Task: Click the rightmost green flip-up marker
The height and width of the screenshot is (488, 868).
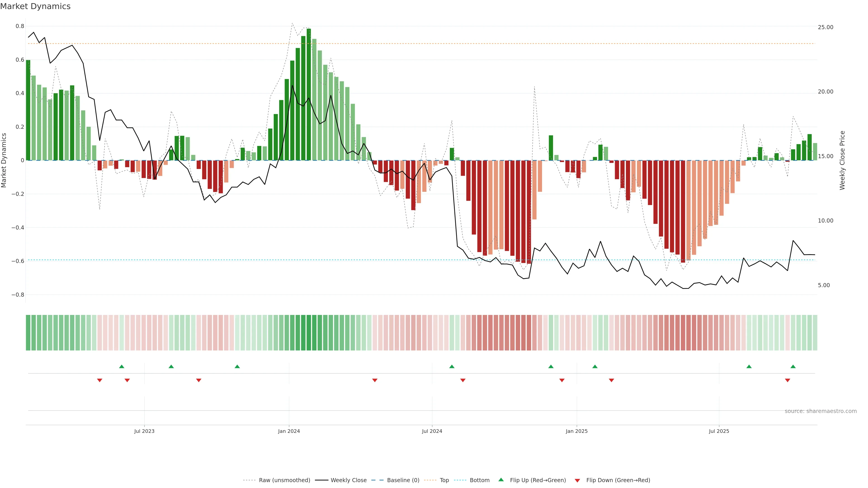Action: coord(793,366)
